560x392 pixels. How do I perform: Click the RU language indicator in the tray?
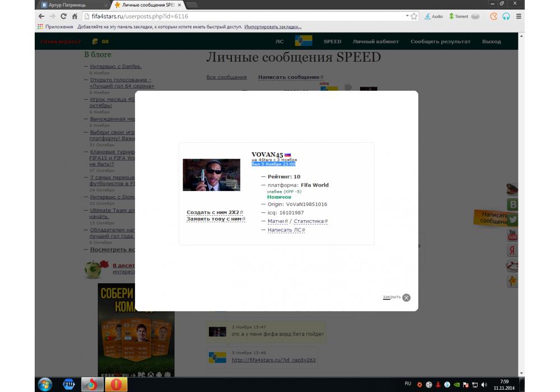click(408, 384)
